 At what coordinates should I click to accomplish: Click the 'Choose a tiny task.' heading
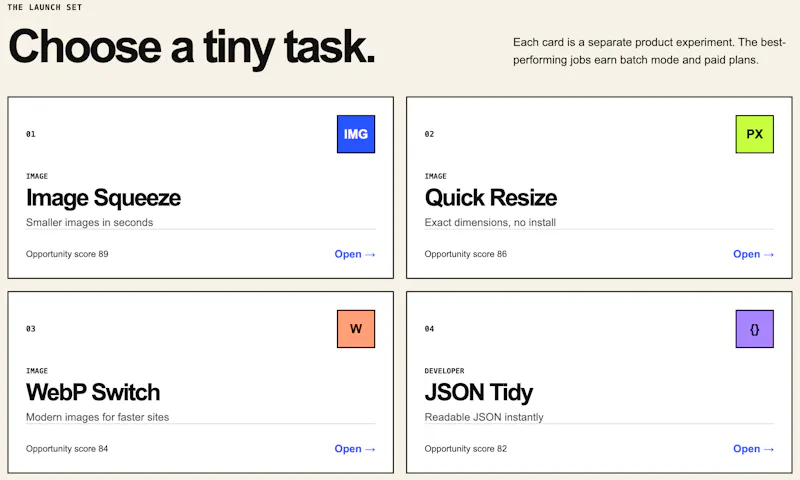tap(192, 47)
